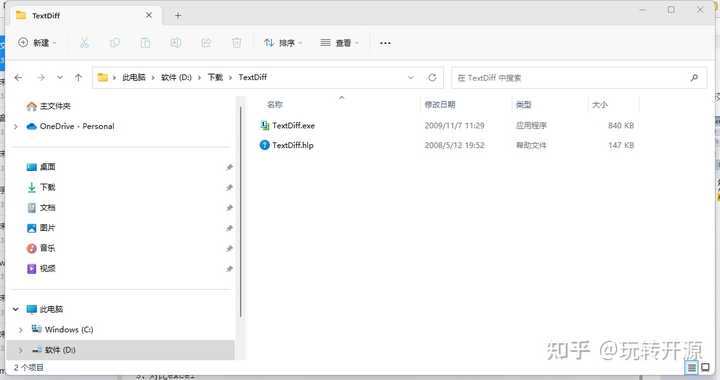Click the 840 KB size cell
The width and height of the screenshot is (720, 380).
point(621,125)
